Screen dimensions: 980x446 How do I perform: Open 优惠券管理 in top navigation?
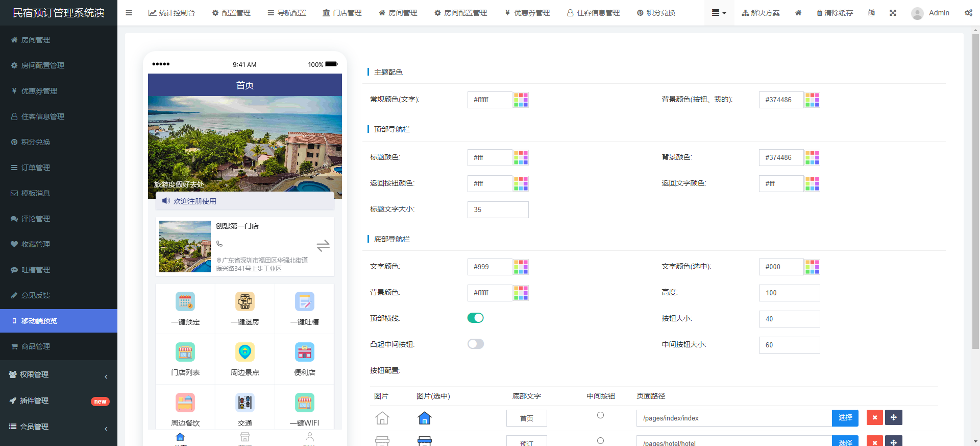coord(527,13)
